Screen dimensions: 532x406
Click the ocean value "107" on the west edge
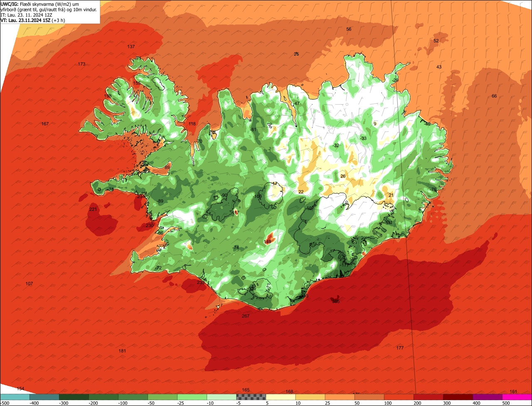pos(29,284)
